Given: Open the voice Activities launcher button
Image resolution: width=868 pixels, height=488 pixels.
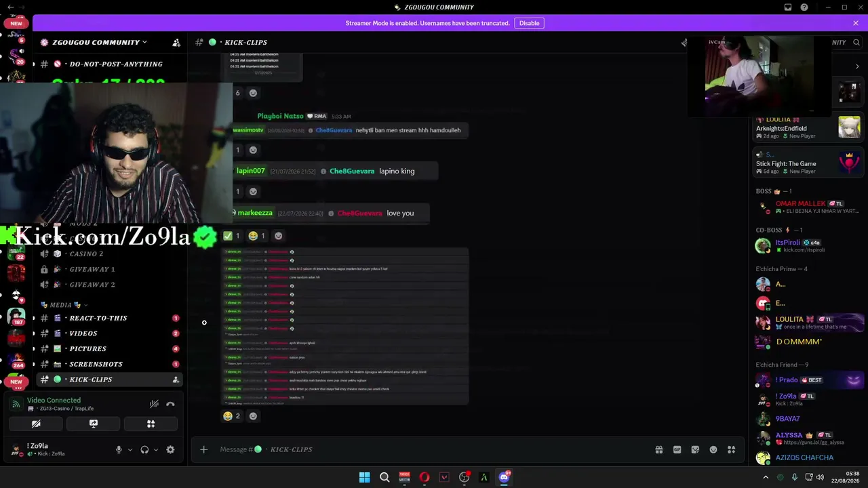Looking at the screenshot, I should [151, 424].
